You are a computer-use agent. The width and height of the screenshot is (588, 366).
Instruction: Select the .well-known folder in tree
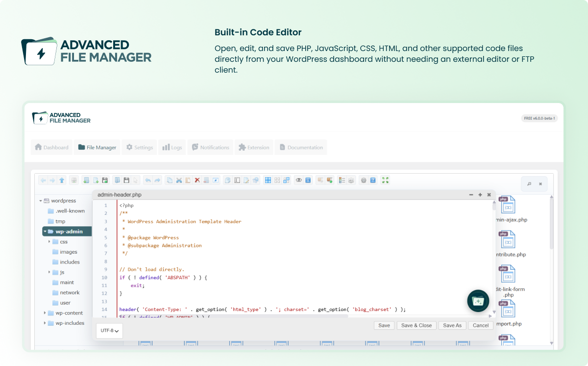(x=66, y=211)
